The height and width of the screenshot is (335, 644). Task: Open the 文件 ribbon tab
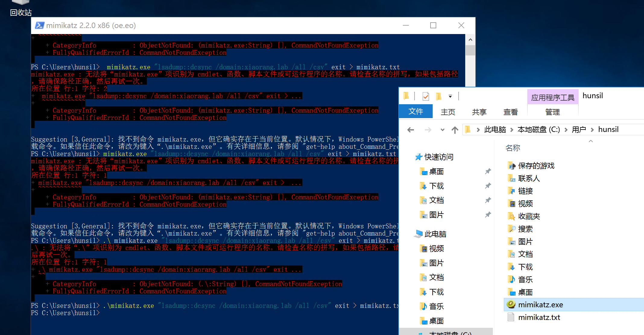pos(416,111)
